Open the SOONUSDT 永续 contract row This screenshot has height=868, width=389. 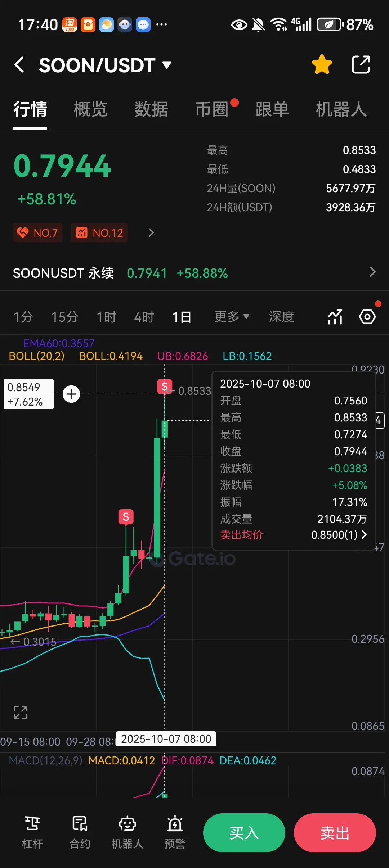(x=194, y=273)
